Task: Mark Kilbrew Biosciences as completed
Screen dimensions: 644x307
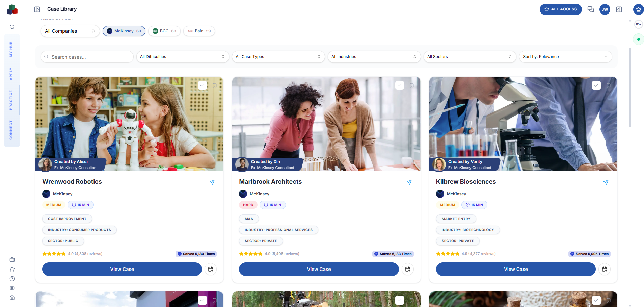Action: [596, 85]
